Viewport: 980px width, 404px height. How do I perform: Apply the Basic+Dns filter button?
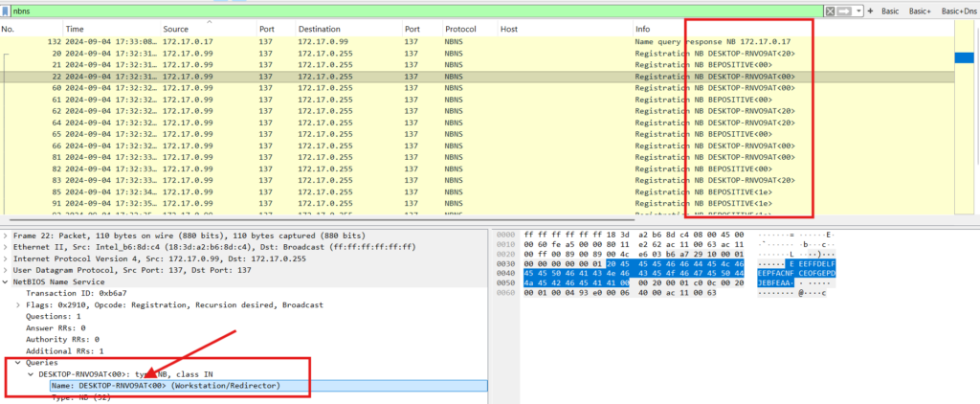pyautogui.click(x=960, y=11)
